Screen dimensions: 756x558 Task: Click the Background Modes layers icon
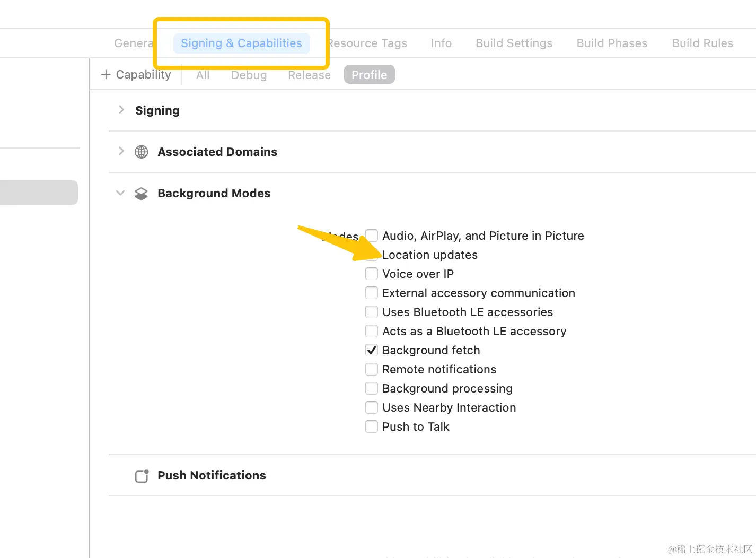tap(142, 194)
